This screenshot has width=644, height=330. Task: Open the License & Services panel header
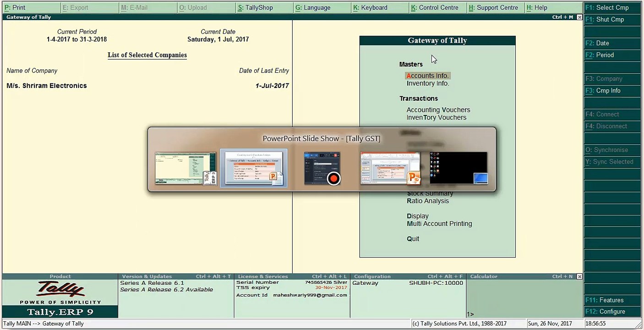[292, 276]
